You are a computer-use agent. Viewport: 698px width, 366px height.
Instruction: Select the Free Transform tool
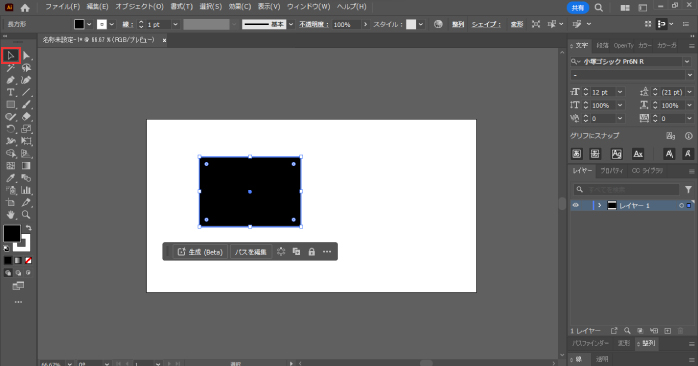click(26, 141)
